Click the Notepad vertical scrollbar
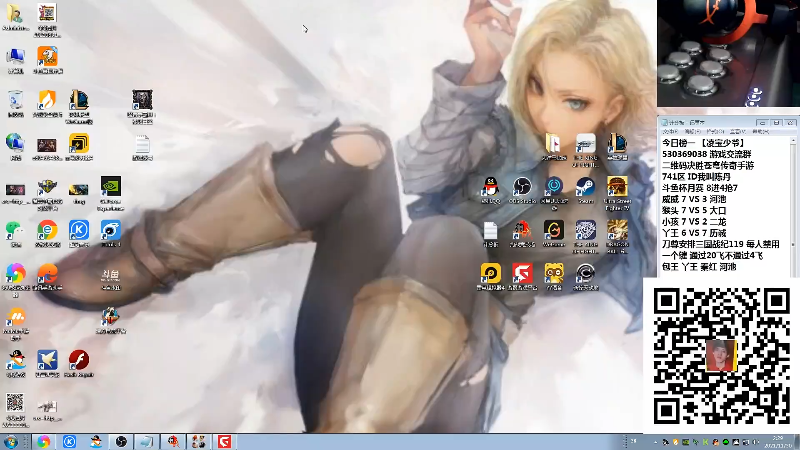The height and width of the screenshot is (450, 800). click(793, 206)
